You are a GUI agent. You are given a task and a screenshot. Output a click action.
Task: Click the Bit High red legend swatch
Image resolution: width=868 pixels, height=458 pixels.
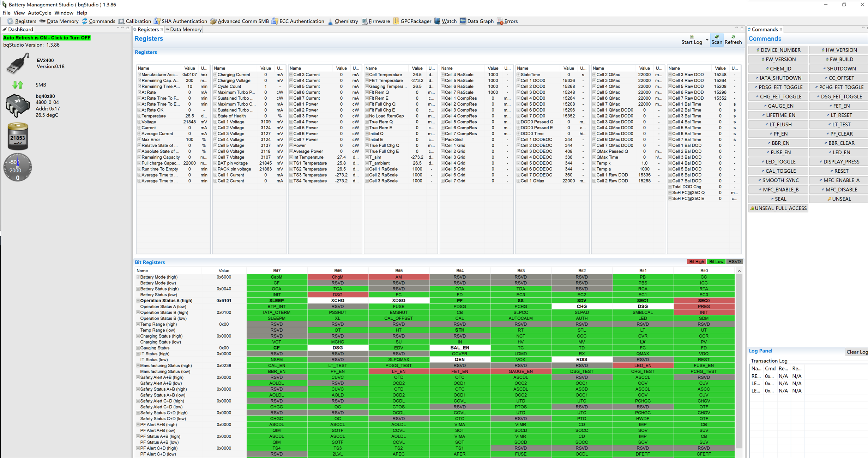pos(696,262)
